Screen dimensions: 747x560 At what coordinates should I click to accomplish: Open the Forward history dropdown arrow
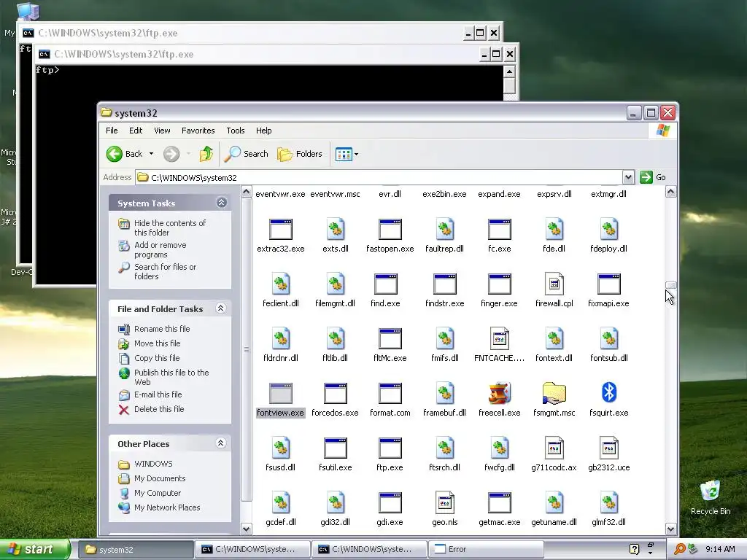click(x=188, y=154)
